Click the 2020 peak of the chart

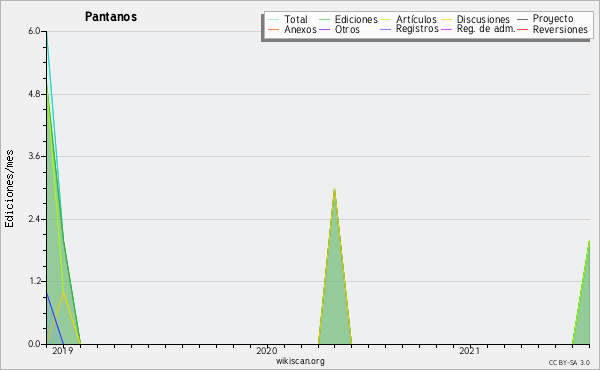[334, 189]
